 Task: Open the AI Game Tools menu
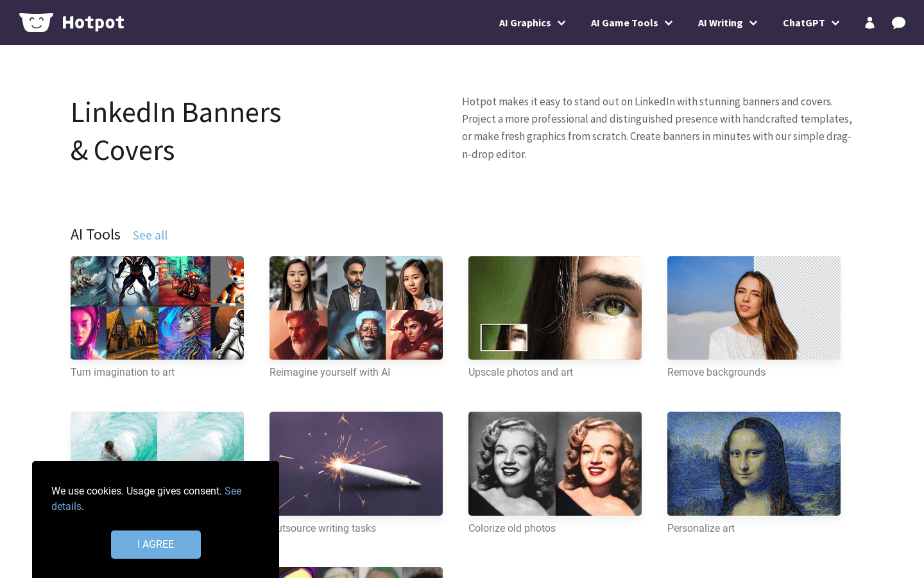[x=624, y=23]
